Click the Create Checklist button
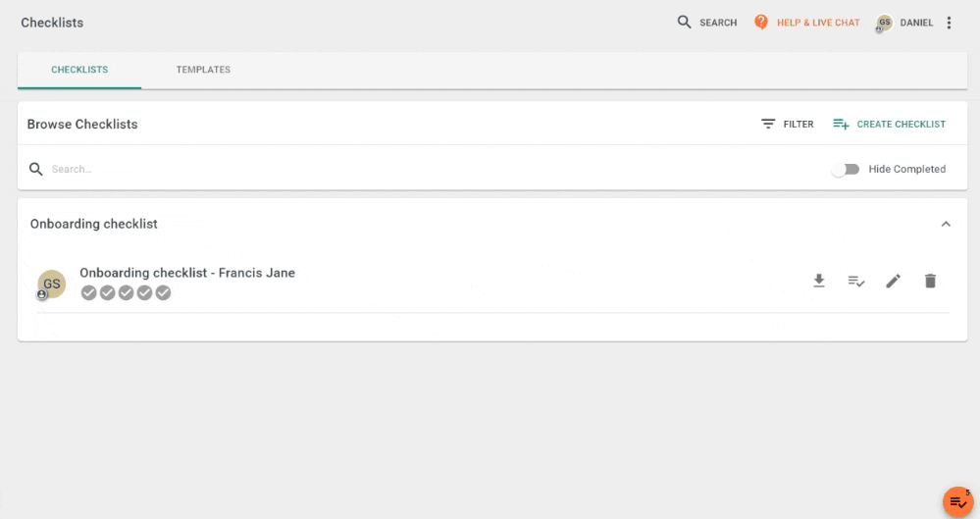Viewport: 980px width, 519px height. pos(890,124)
